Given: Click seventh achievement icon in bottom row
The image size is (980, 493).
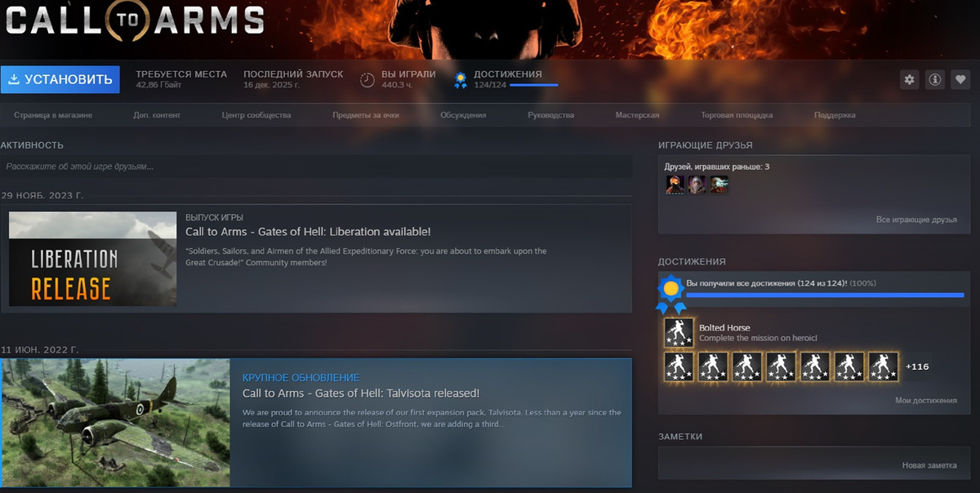Looking at the screenshot, I should 884,366.
